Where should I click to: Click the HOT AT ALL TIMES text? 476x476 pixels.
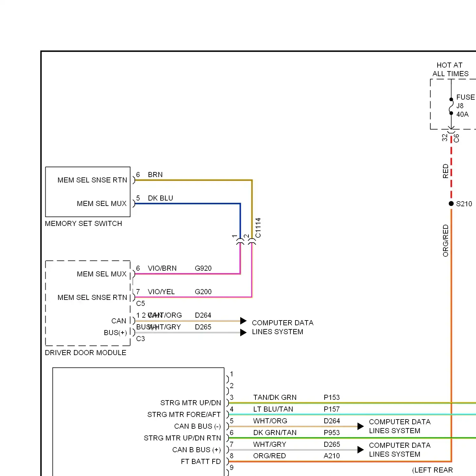pyautogui.click(x=450, y=69)
